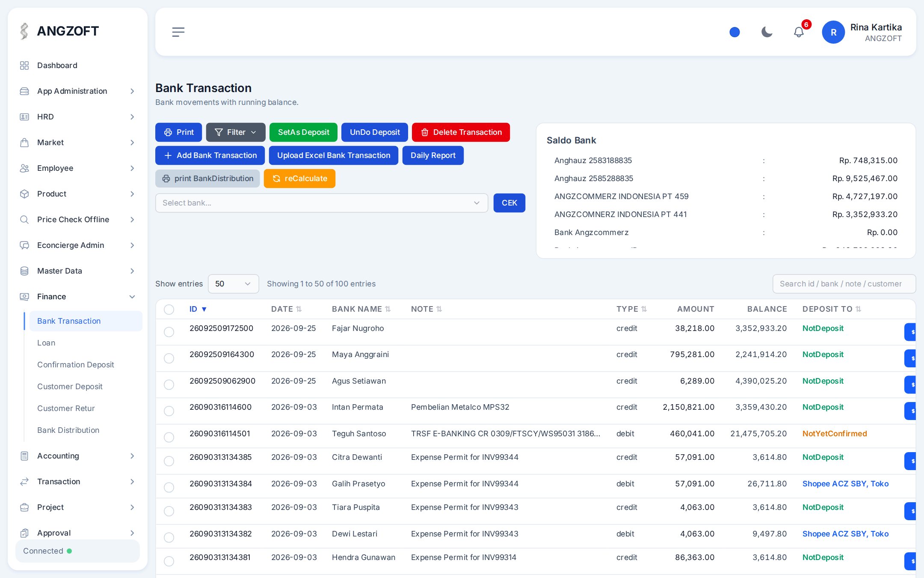Click the Price Check Offline magnifier icon
Viewport: 924px width, 578px height.
[x=24, y=220]
